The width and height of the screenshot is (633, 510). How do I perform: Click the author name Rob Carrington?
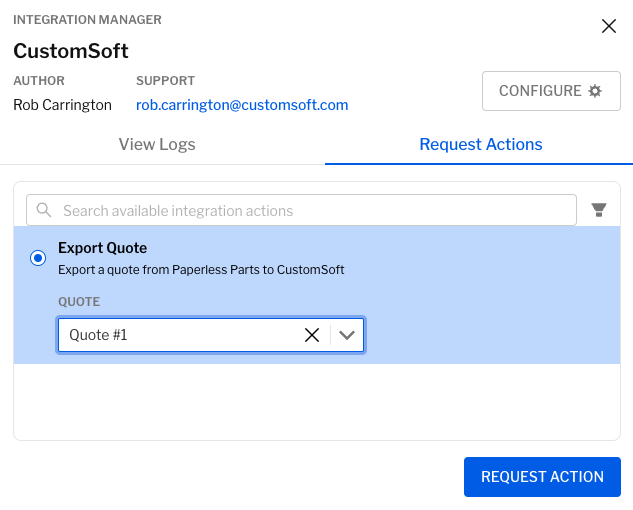tap(62, 104)
